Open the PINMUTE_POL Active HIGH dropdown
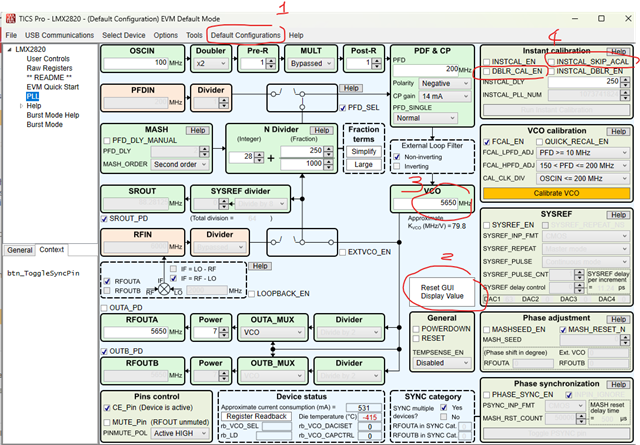Screen dimensions: 640x445 click(x=180, y=434)
